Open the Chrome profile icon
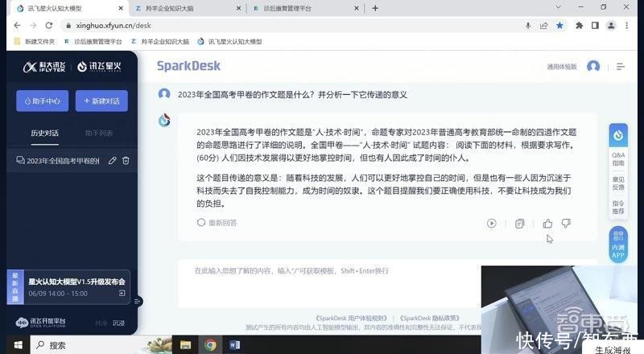Viewport: 644px width, 354px height. click(611, 26)
